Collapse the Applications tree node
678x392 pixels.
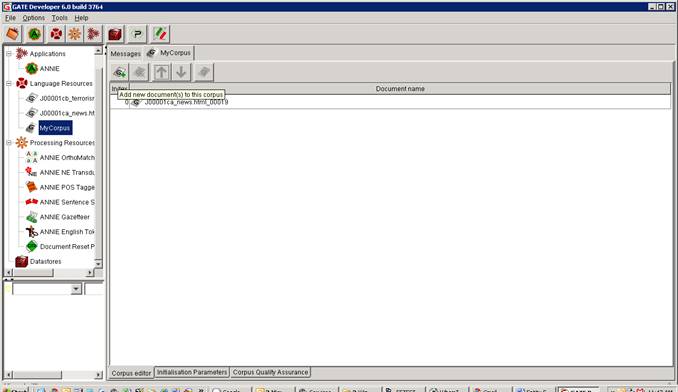click(x=9, y=54)
